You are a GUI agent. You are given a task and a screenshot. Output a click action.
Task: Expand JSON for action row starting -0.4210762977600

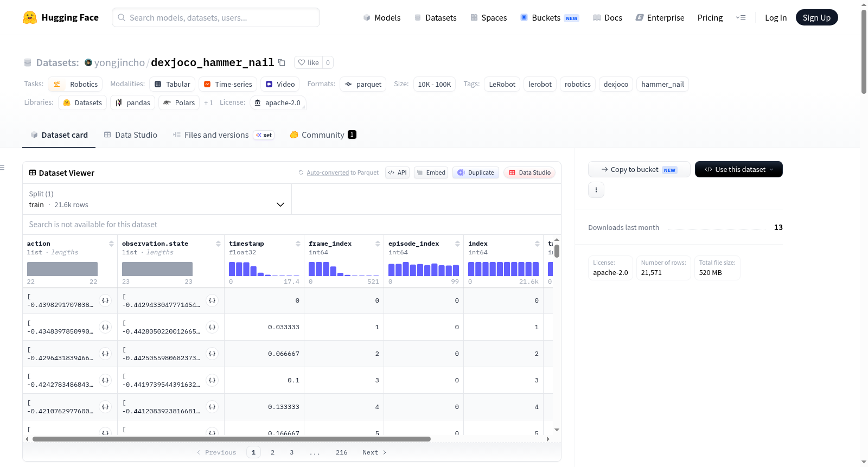(x=105, y=407)
